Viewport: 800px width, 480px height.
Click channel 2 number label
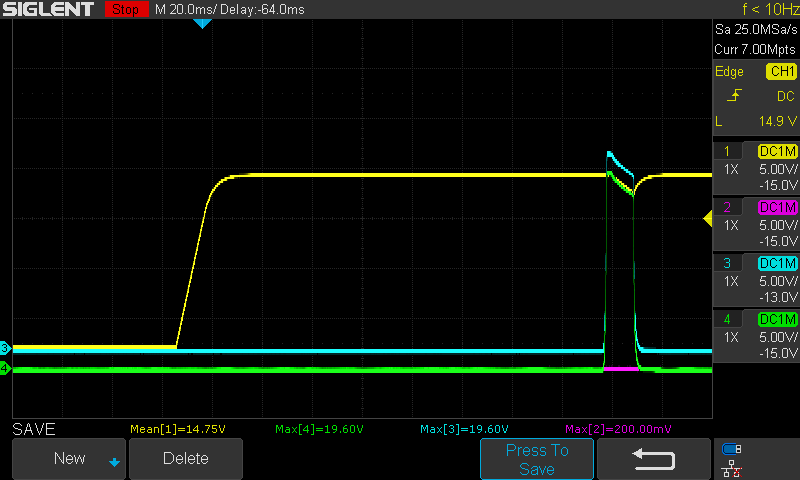[x=727, y=207]
